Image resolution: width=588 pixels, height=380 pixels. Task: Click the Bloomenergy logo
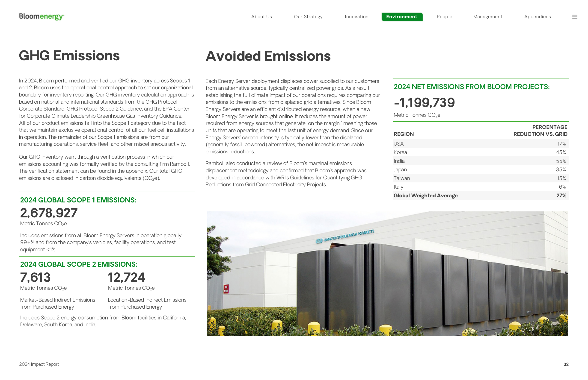coord(42,17)
